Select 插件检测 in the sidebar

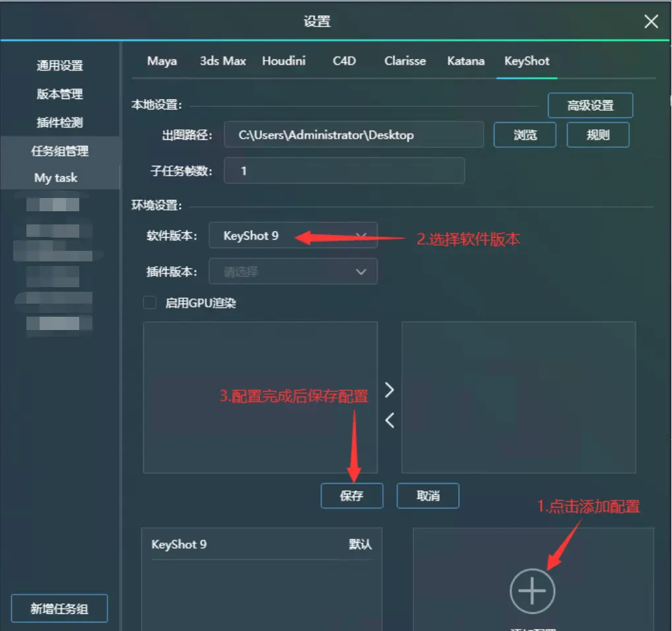pyautogui.click(x=59, y=123)
